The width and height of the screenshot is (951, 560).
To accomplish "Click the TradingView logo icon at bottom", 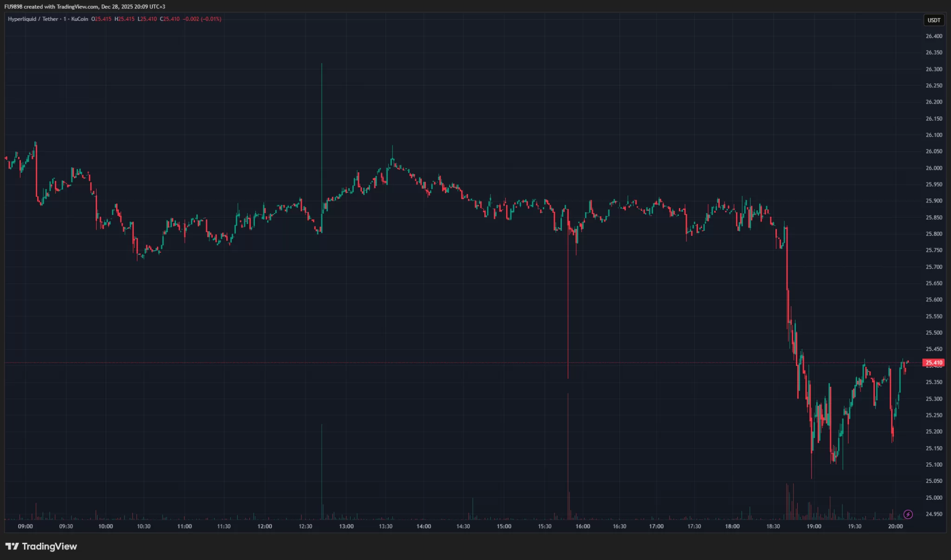I will point(12,546).
